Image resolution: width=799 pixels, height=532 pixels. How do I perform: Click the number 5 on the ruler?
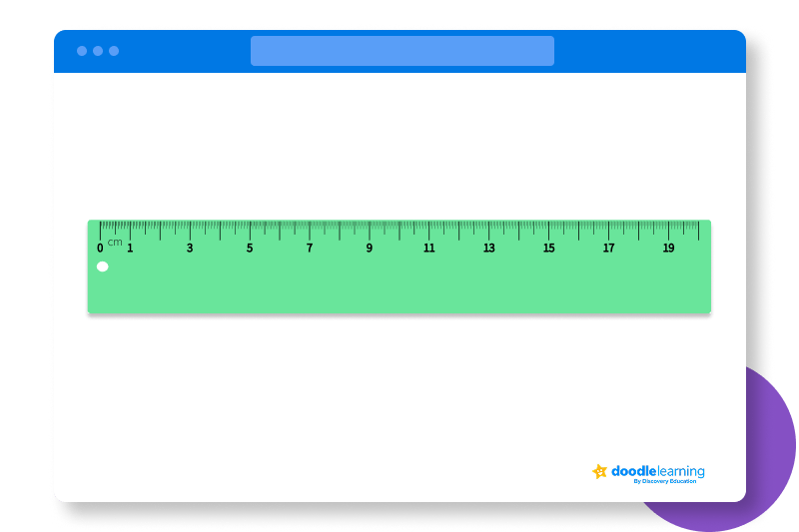pyautogui.click(x=250, y=248)
